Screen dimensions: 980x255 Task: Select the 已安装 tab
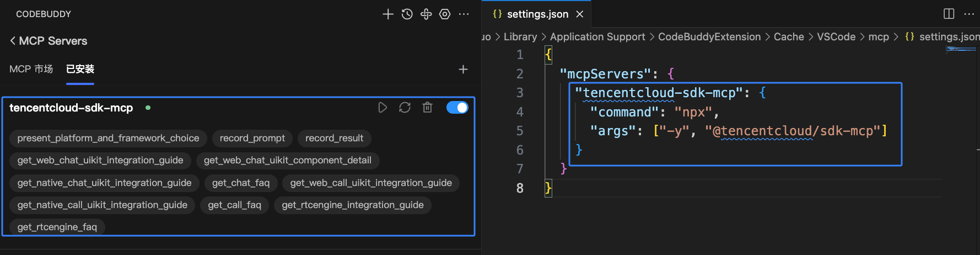point(80,69)
